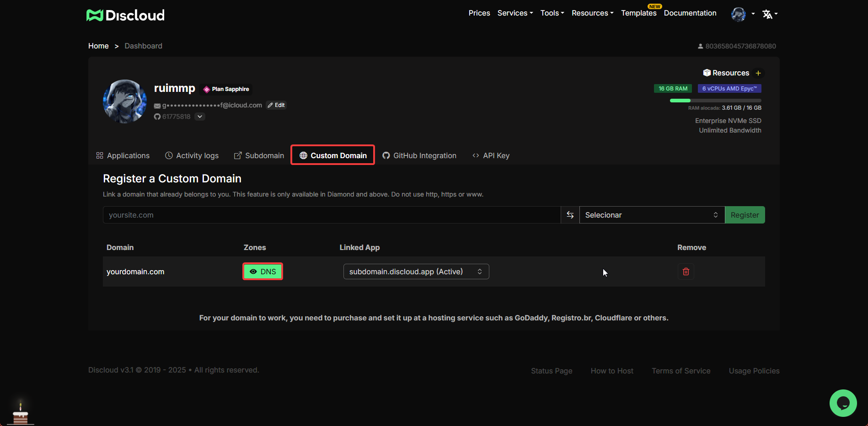The width and height of the screenshot is (868, 426).
Task: Click the Edit email button
Action: 276,105
